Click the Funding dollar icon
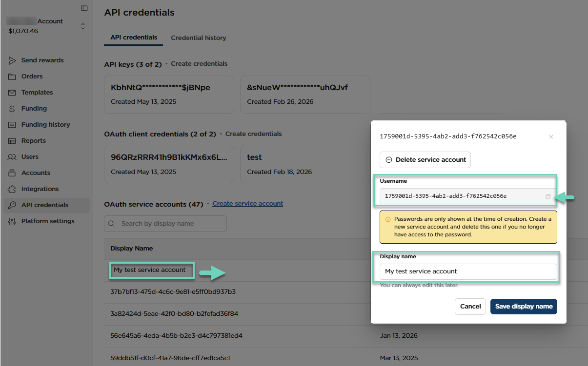Image resolution: width=588 pixels, height=366 pixels. tap(12, 109)
